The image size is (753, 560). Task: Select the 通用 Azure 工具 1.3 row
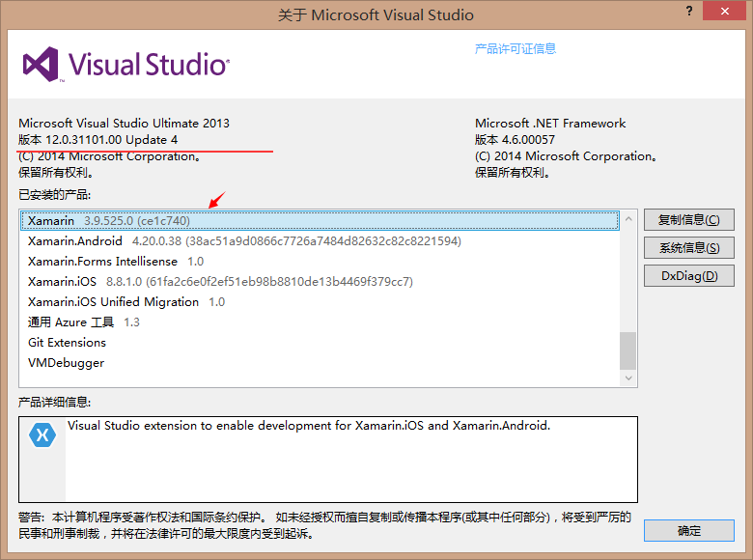click(x=320, y=322)
